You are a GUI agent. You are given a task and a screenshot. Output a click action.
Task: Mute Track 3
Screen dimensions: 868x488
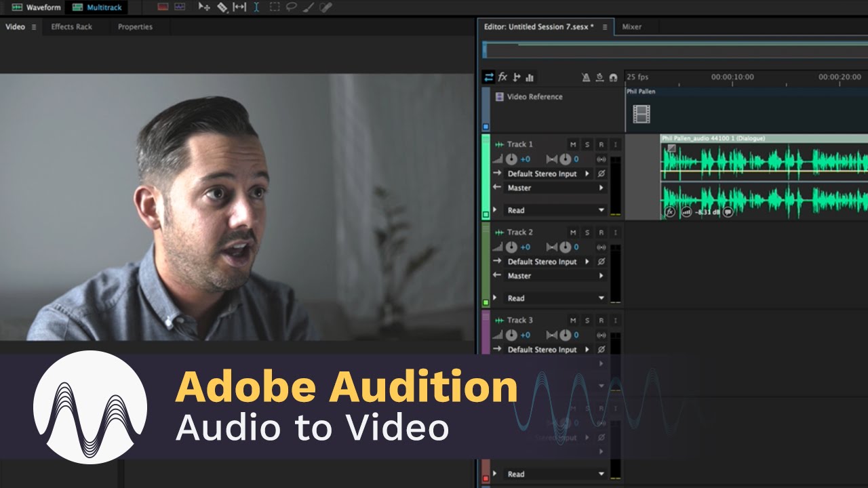coord(573,321)
